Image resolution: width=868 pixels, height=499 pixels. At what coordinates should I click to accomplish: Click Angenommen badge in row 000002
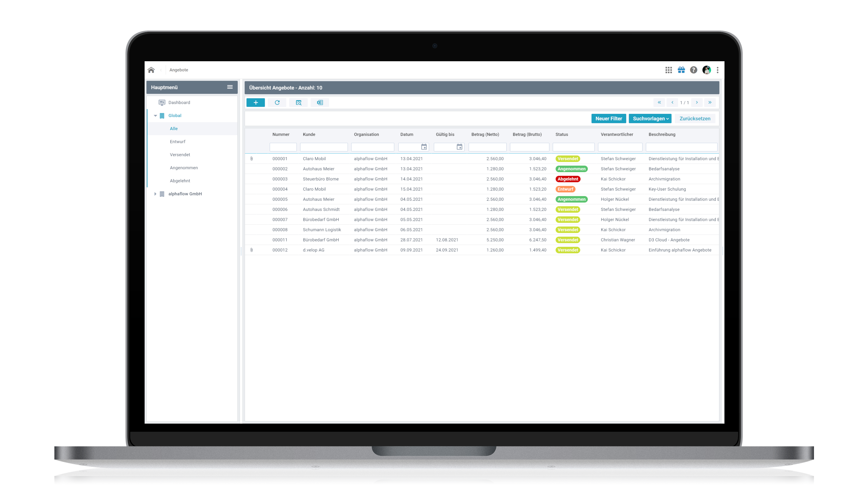[572, 169]
